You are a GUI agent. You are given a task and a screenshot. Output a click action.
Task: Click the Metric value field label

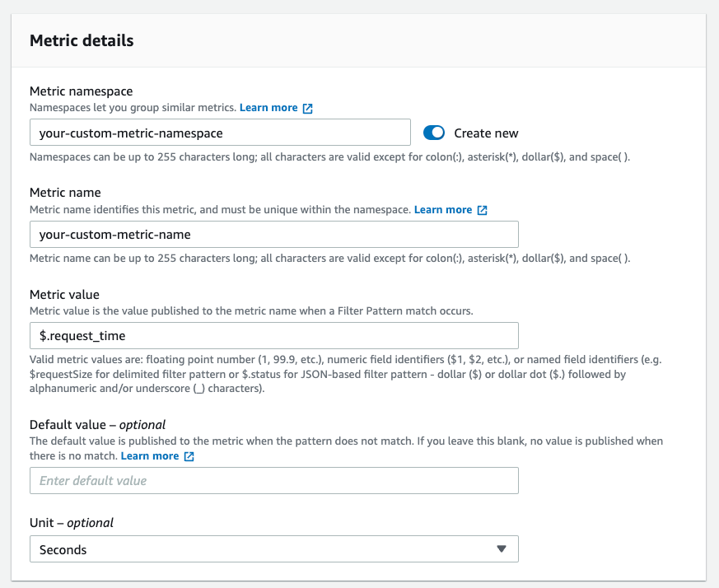pyautogui.click(x=64, y=295)
